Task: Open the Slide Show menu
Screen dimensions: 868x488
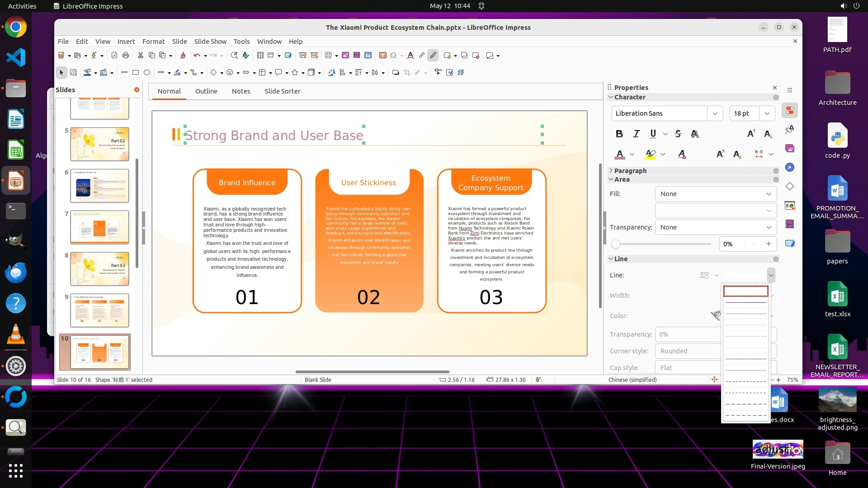Action: pyautogui.click(x=210, y=41)
